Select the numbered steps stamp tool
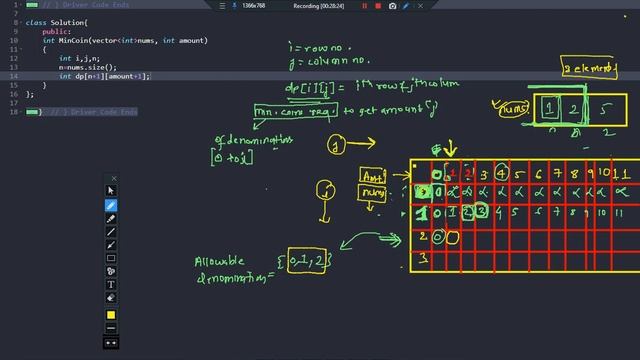This screenshot has height=360, width=640. coord(111,271)
